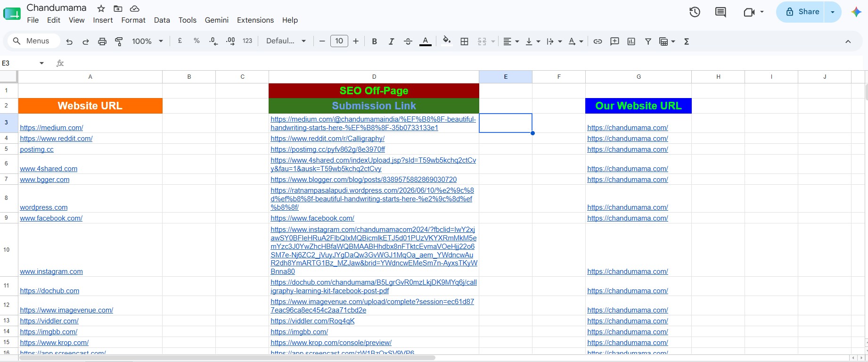Expand text rotation dropdown
Image resolution: width=868 pixels, height=362 pixels.
click(581, 41)
